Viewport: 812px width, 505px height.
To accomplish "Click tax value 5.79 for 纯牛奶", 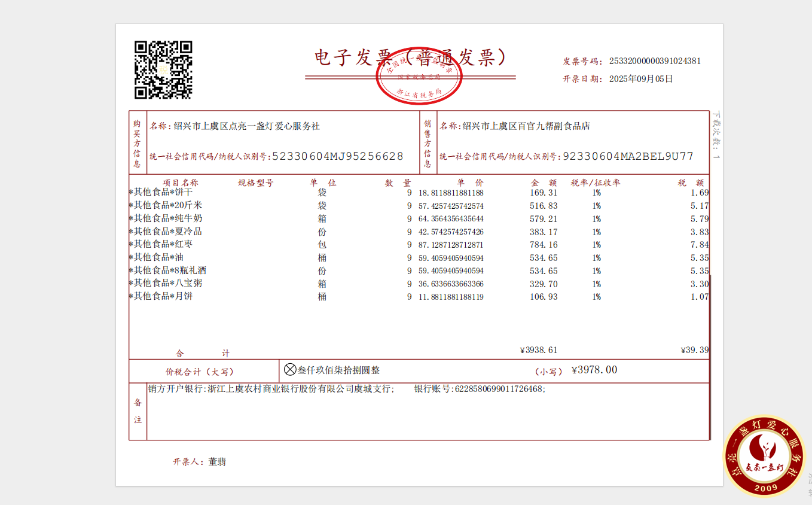I will (700, 219).
